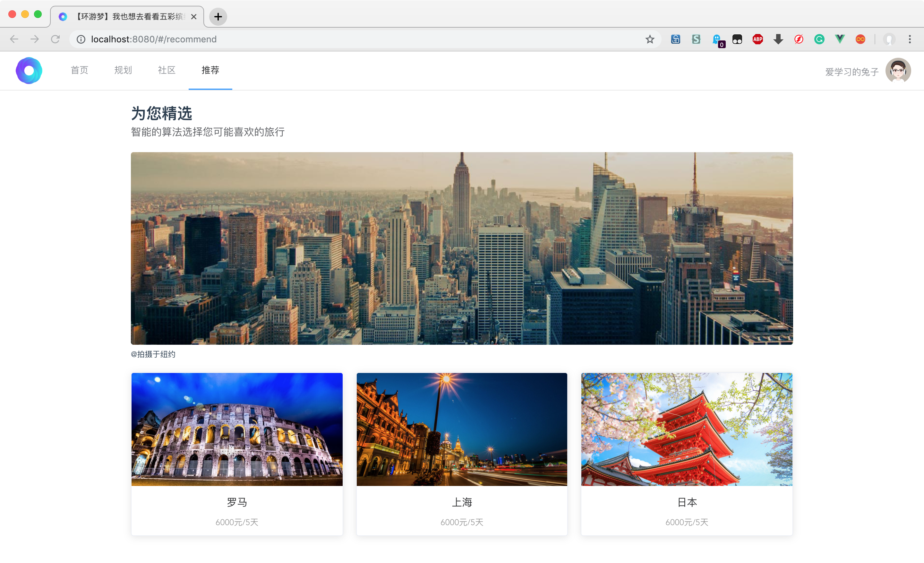Open the 罗马 trip card
Viewport: 924px width, 563px height.
pyautogui.click(x=237, y=454)
